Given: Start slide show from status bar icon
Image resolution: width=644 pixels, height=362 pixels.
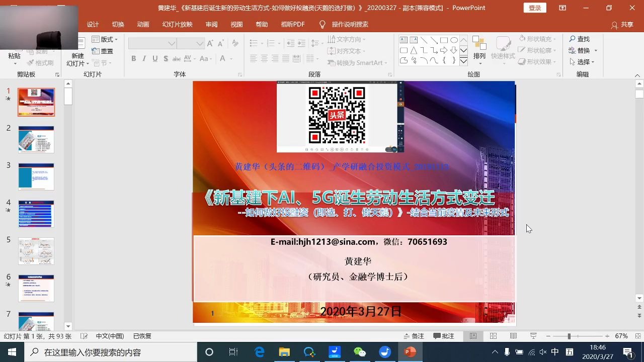Looking at the screenshot, I should (533, 336).
